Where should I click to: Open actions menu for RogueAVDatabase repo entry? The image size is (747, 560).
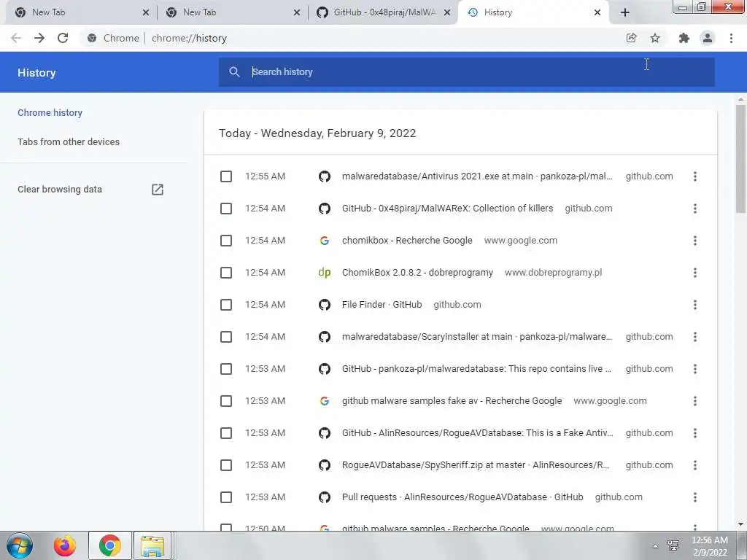pos(695,433)
